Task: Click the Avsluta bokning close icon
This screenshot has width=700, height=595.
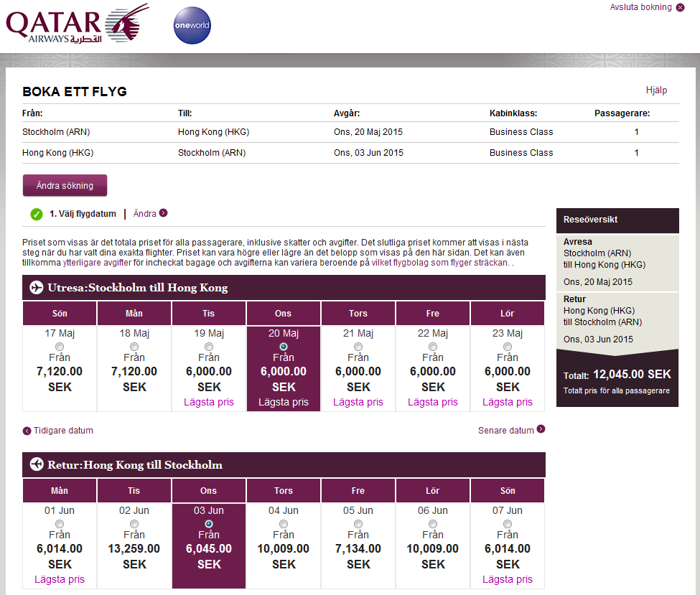Action: point(680,7)
